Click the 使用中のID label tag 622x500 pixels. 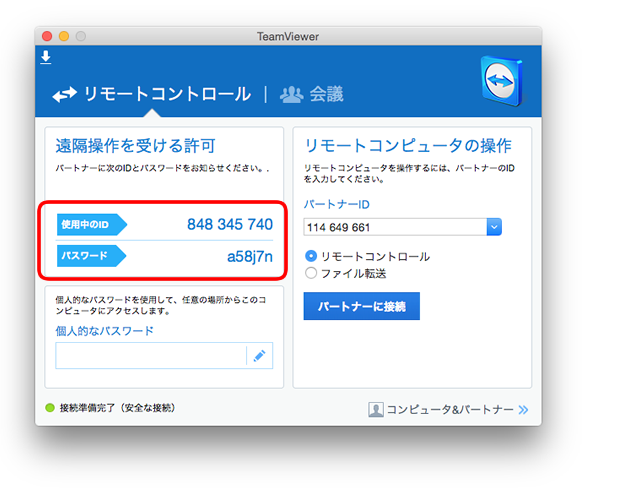(92, 225)
